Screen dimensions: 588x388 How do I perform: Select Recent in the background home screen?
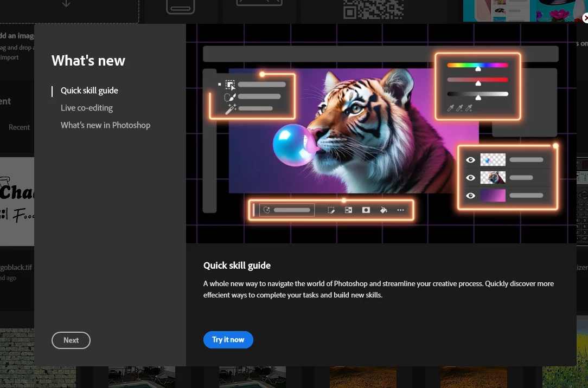tap(19, 127)
